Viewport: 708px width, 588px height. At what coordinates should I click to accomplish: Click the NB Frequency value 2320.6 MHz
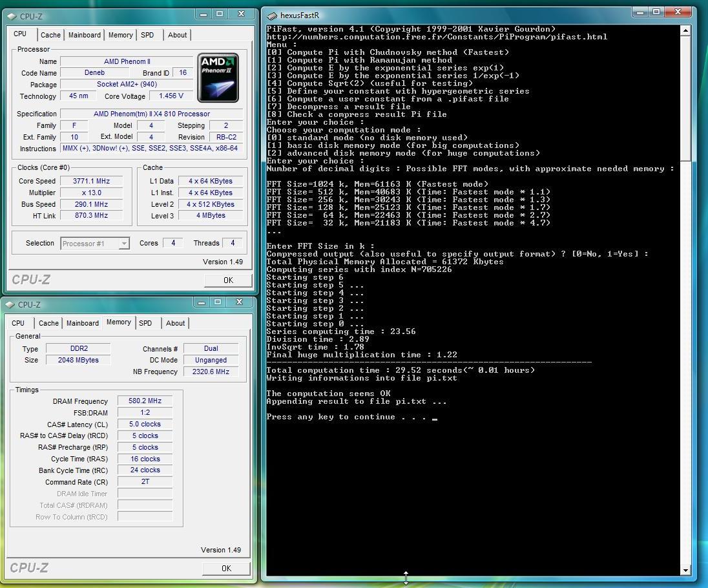click(x=211, y=372)
